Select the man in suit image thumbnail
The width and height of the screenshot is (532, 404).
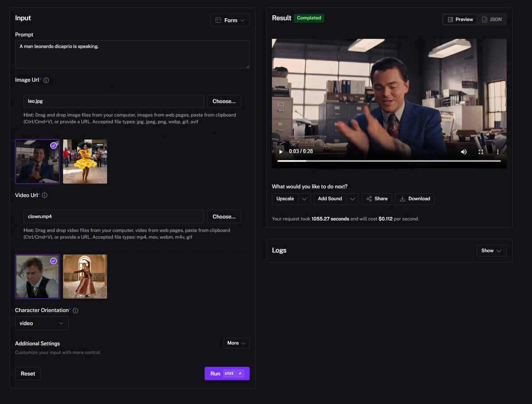tap(37, 161)
